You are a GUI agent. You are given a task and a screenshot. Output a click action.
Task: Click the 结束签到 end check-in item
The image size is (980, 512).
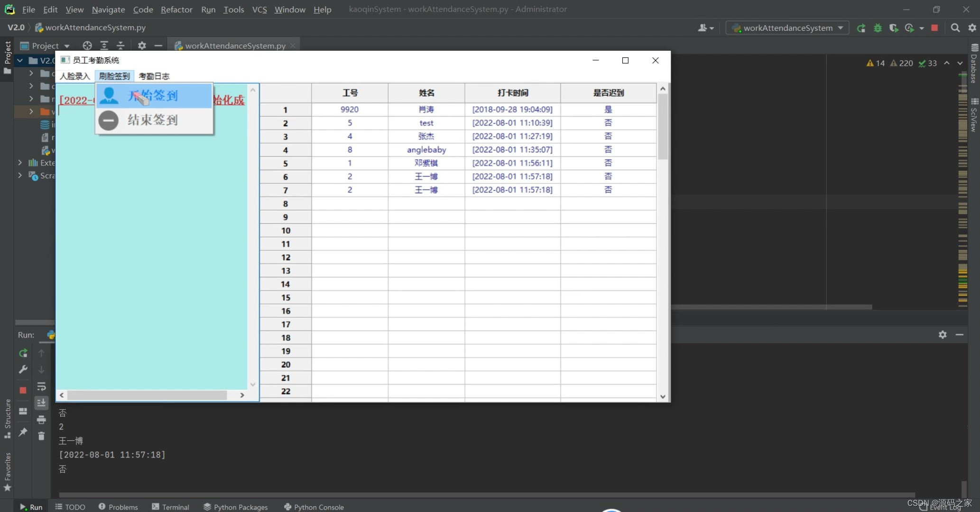click(x=153, y=120)
